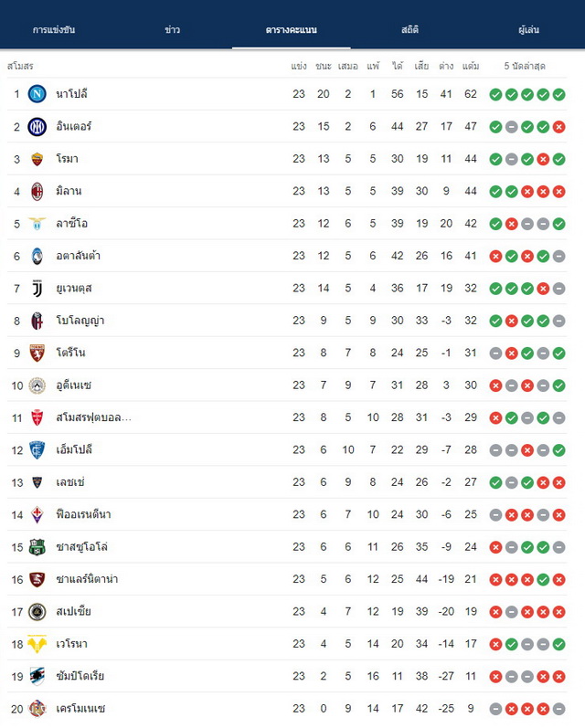585x728 pixels.
Task: Switch to the สถิติ statistics tab
Action: (x=409, y=30)
